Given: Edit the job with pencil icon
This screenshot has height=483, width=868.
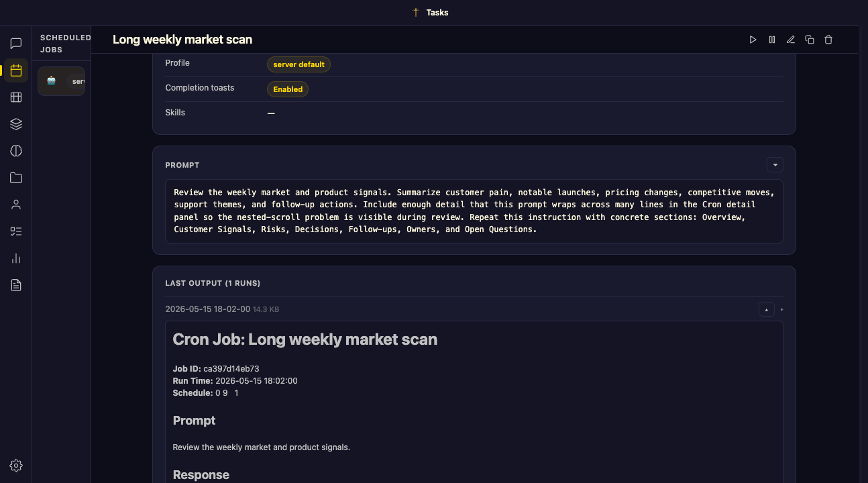Looking at the screenshot, I should [791, 40].
